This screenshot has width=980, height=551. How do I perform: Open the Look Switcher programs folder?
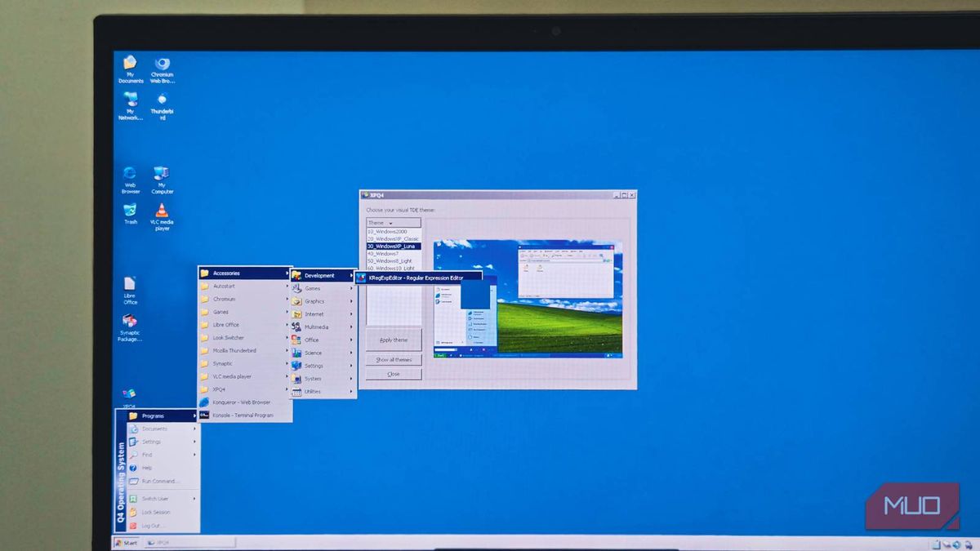click(x=245, y=338)
